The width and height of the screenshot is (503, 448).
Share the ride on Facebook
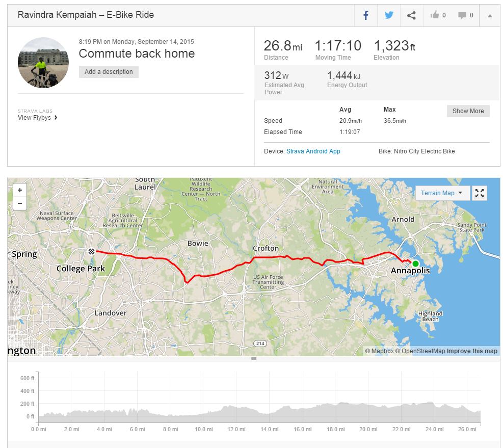[x=366, y=15]
